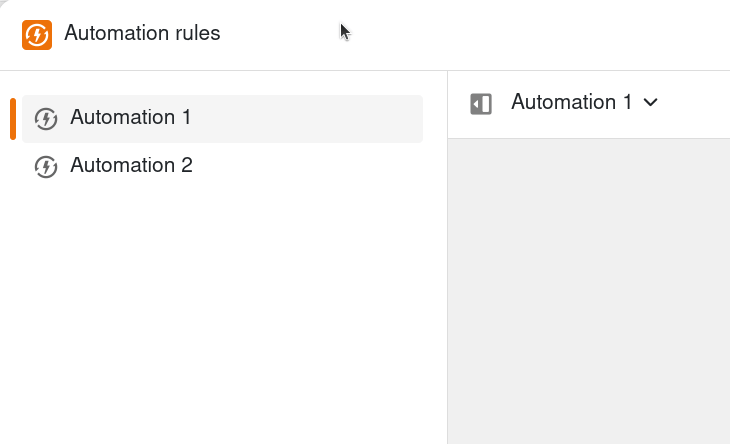Click the "Automation rules" page title
The image size is (730, 444).
pos(142,34)
